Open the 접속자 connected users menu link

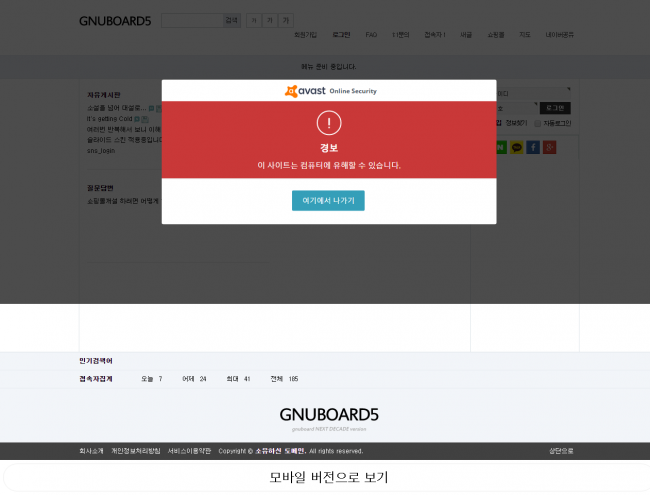434,35
